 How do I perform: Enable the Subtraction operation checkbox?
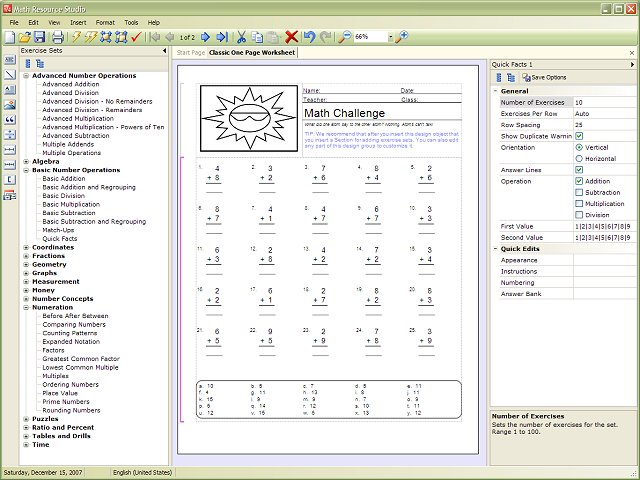[x=579, y=192]
